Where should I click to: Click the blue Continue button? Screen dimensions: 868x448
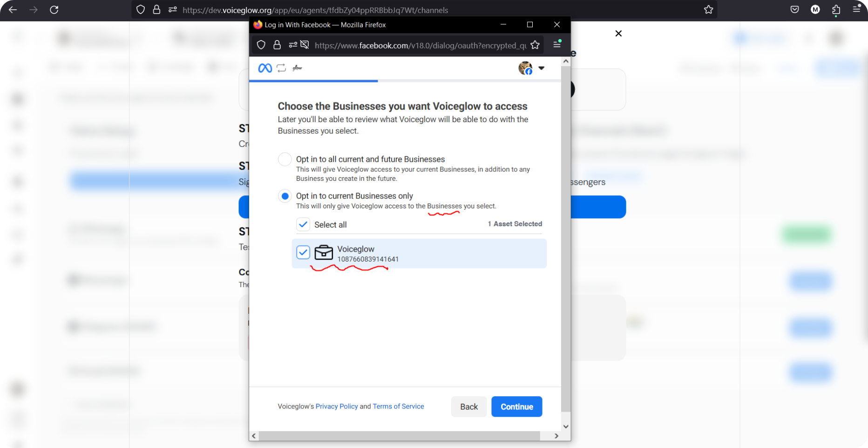click(x=517, y=407)
